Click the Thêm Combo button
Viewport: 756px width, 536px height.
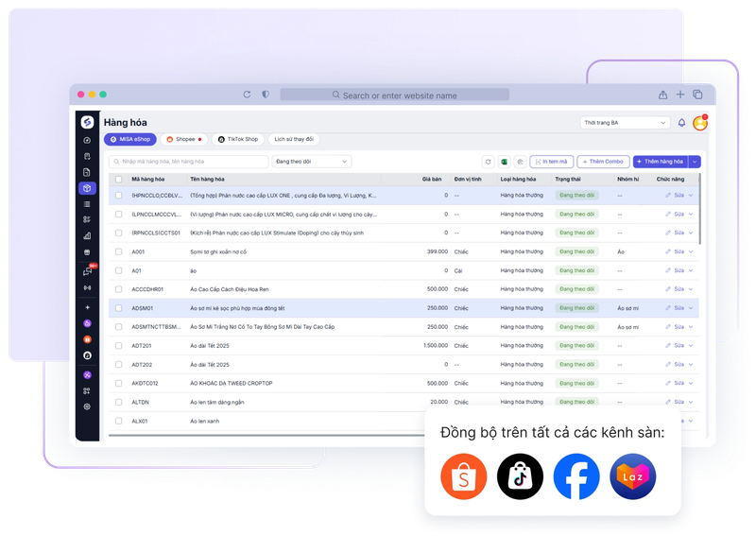[603, 162]
